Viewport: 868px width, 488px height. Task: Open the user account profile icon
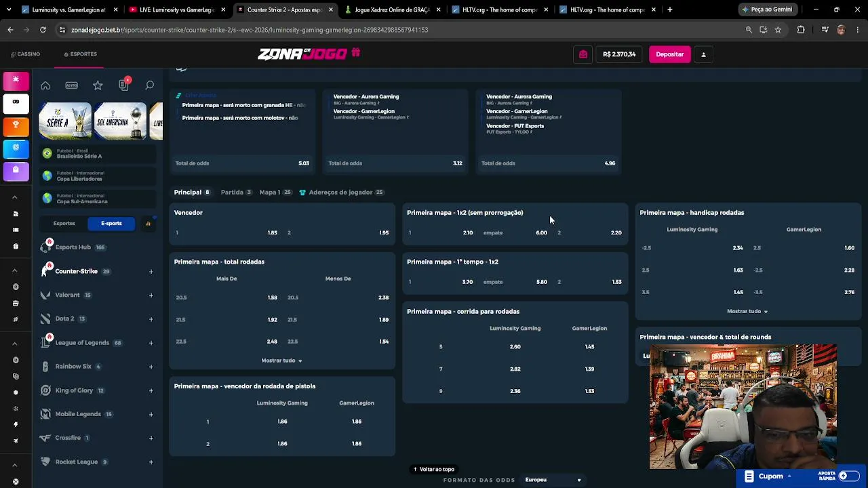[703, 54]
